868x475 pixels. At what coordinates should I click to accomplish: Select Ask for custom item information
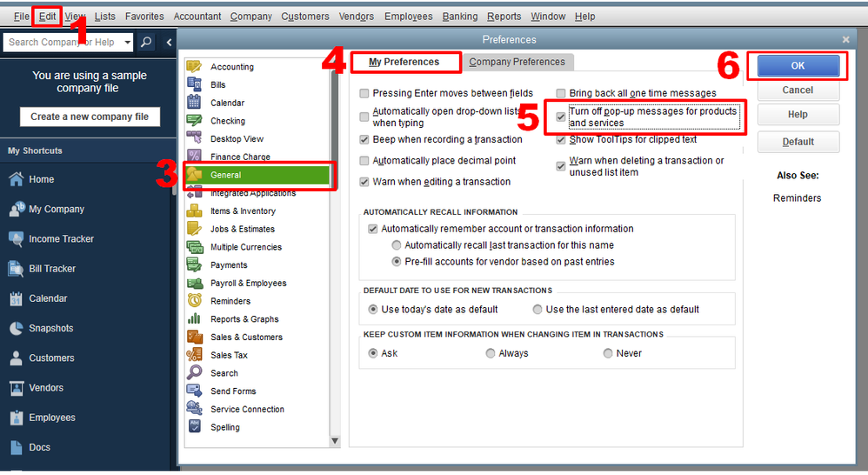tap(373, 353)
